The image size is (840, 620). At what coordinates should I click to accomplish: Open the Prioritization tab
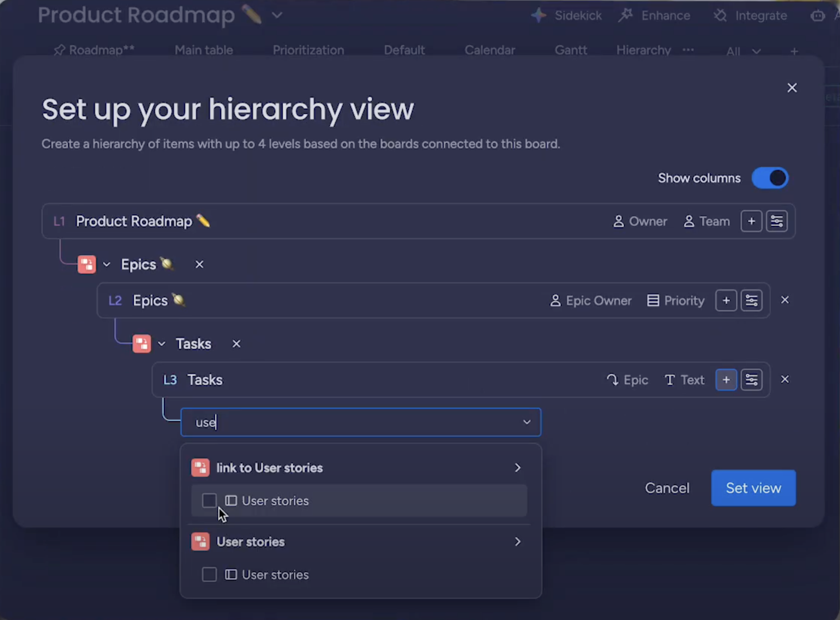[308, 50]
